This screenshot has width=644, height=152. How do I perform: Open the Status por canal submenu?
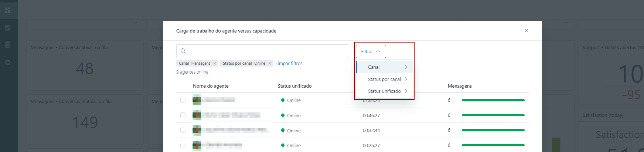(x=385, y=80)
